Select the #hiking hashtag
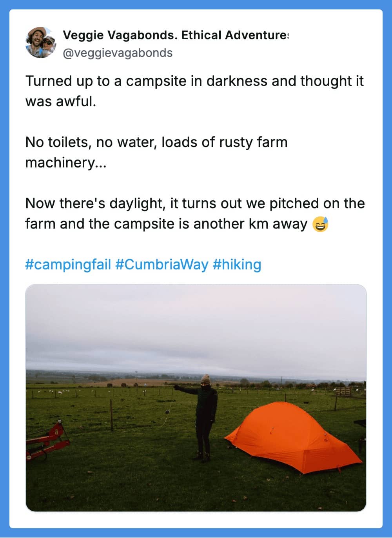Screen dimensions: 392x538 point(237,264)
